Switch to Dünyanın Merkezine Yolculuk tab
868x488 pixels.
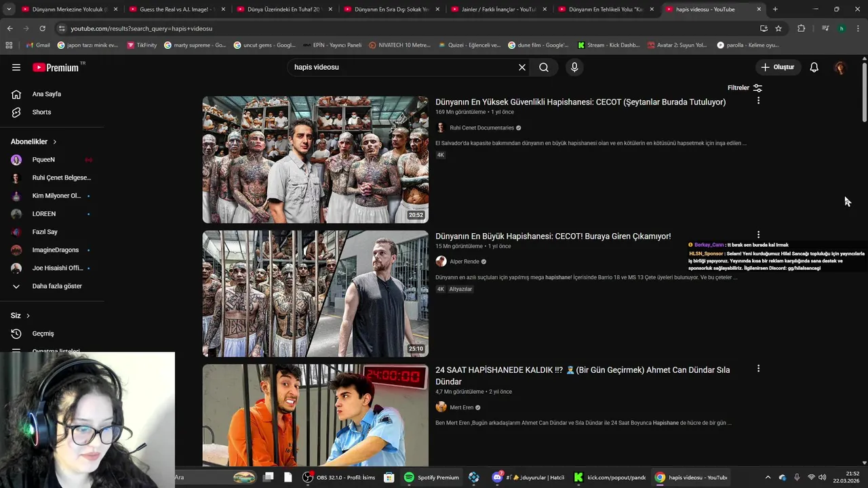[x=69, y=9]
